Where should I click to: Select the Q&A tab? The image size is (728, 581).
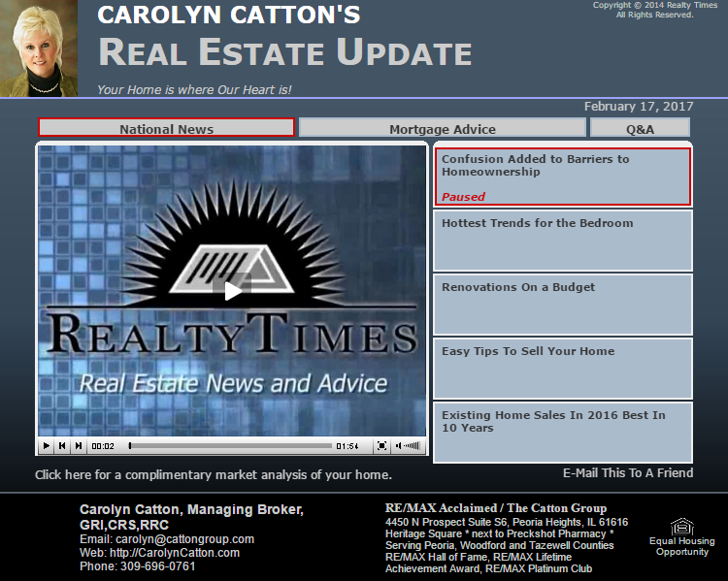click(640, 128)
